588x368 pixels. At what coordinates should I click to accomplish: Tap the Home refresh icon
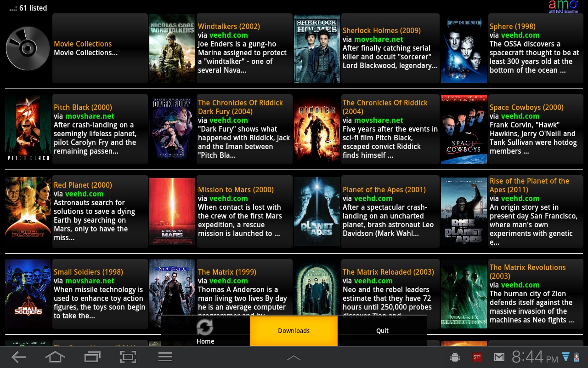pyautogui.click(x=205, y=328)
